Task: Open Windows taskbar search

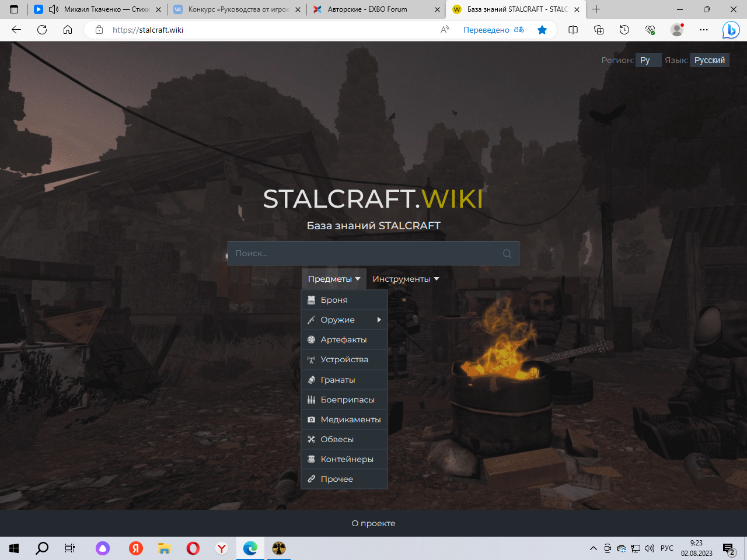Action: pyautogui.click(x=42, y=548)
